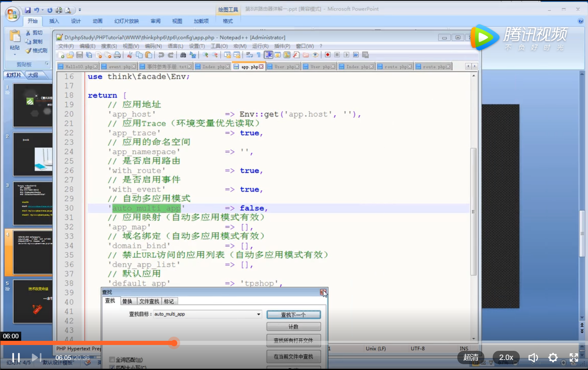Viewport: 588px width, 370px height.
Task: Click the video progress bar handle
Action: point(174,343)
